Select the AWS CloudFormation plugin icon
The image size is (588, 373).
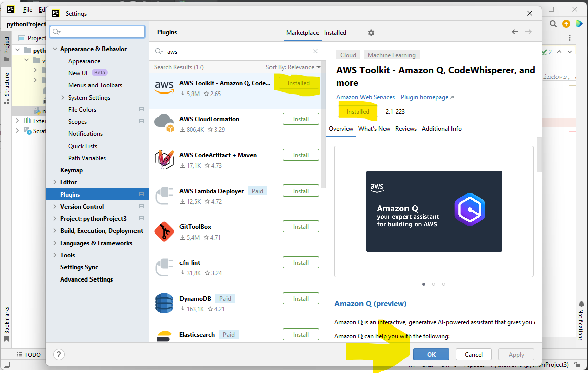coord(164,124)
